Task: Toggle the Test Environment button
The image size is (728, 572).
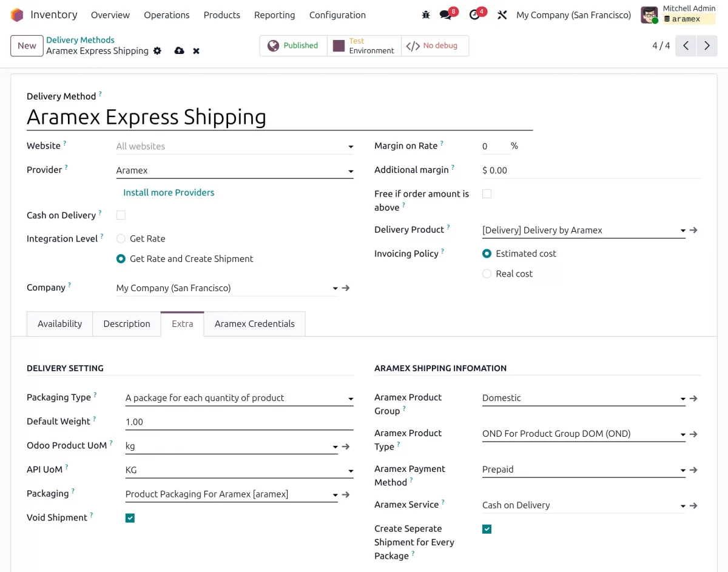Action: pyautogui.click(x=364, y=45)
